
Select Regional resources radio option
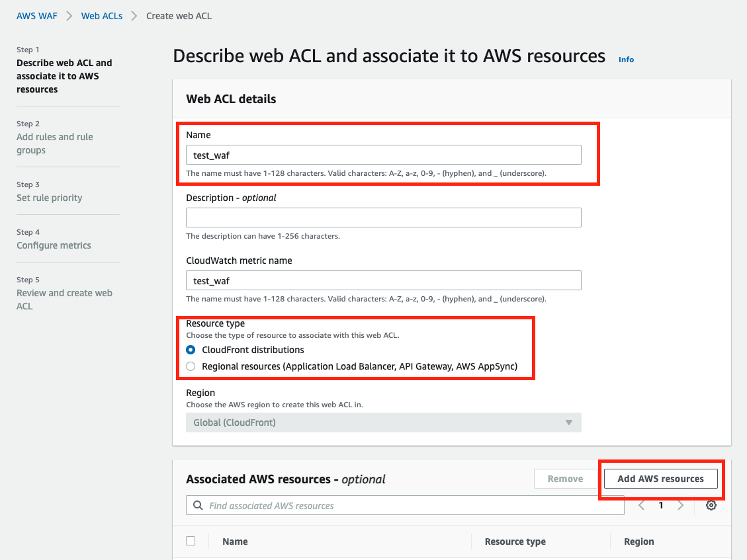pyautogui.click(x=191, y=366)
